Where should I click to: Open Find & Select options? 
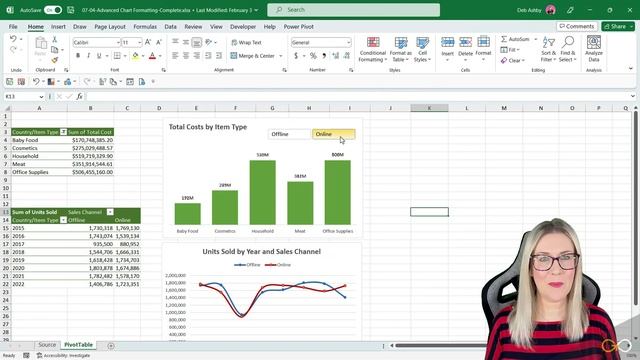click(568, 49)
